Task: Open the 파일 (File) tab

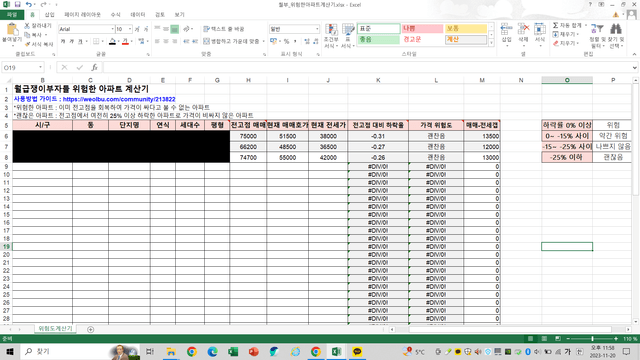Action: 12,15
